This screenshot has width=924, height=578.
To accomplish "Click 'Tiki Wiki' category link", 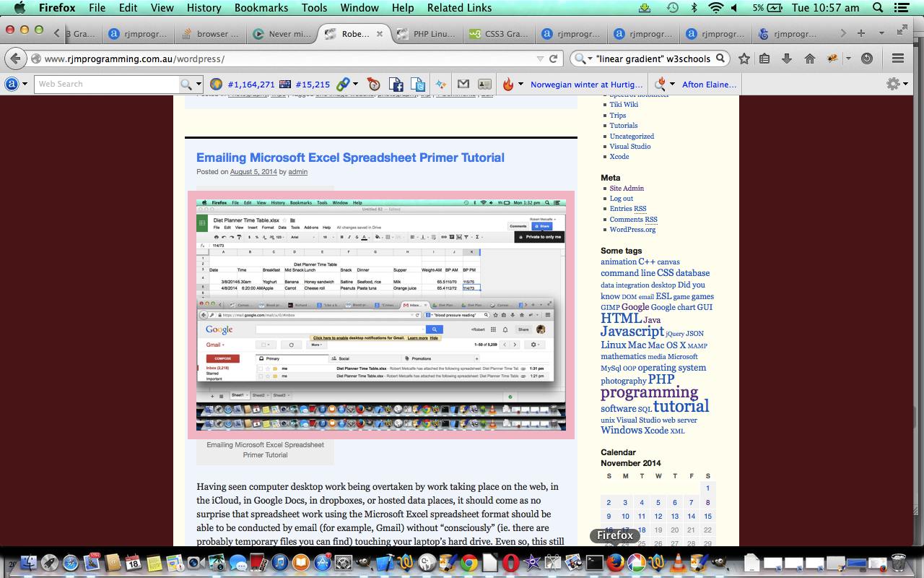I will tap(624, 105).
